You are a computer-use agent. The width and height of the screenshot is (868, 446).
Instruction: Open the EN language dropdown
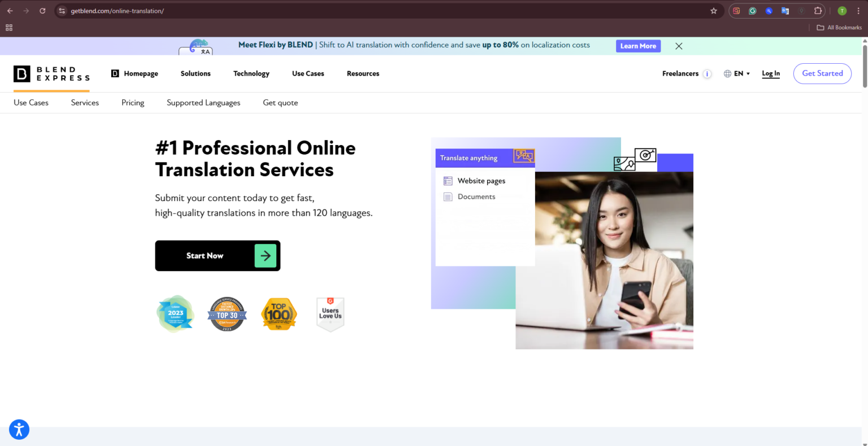tap(739, 73)
